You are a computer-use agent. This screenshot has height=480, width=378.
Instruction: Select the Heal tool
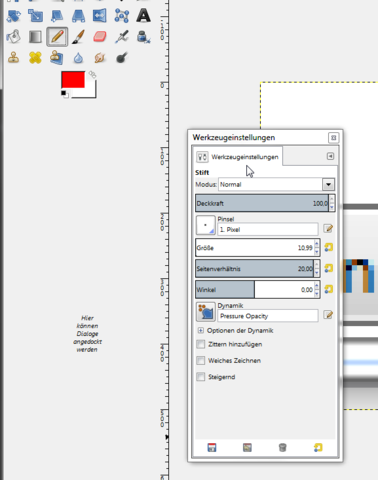pos(35,58)
